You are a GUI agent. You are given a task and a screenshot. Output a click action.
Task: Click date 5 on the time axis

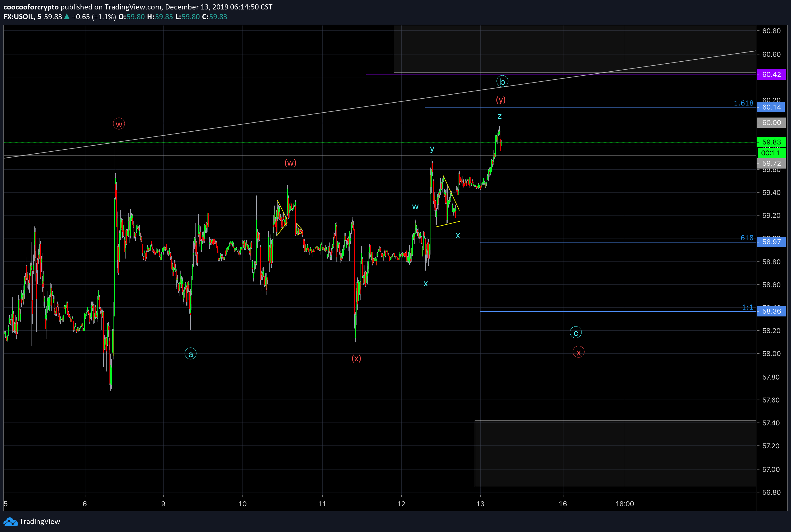[6, 504]
